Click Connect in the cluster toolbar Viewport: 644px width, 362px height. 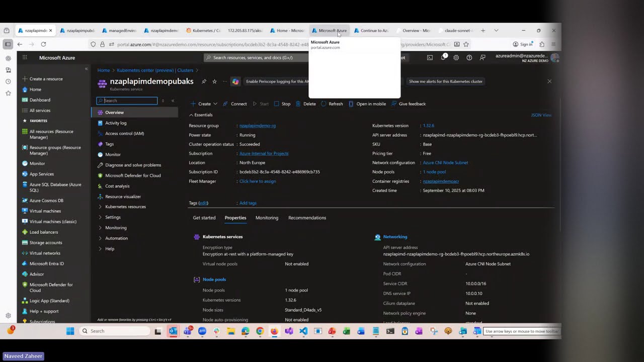[235, 104]
